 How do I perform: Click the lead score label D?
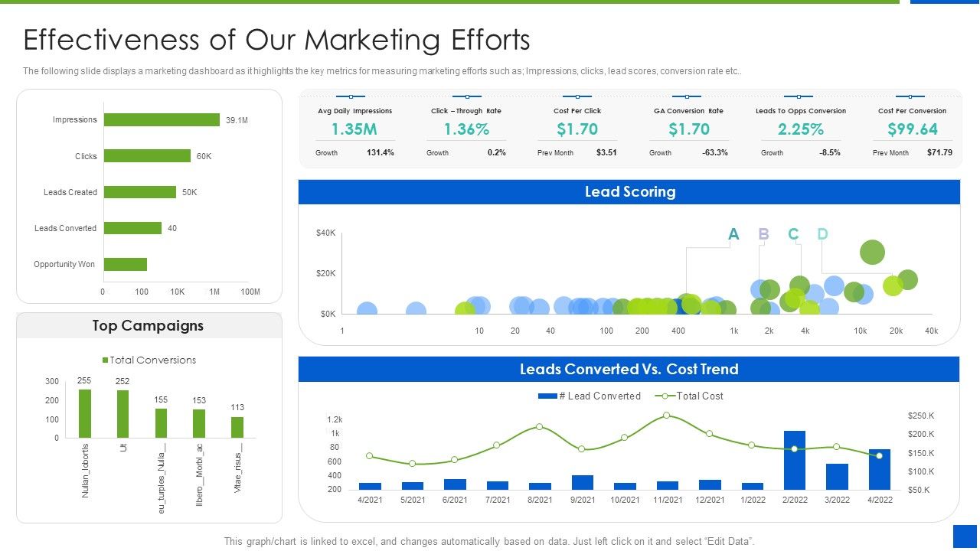822,234
